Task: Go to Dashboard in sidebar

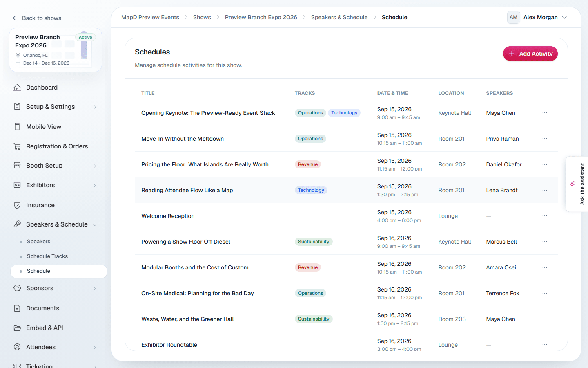Action: point(42,88)
